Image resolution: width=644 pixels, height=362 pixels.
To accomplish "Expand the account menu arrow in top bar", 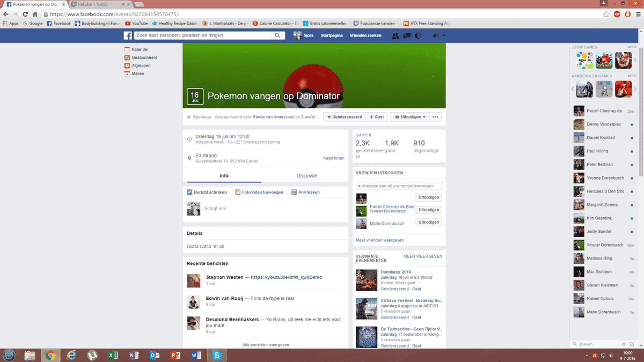I will (x=444, y=36).
